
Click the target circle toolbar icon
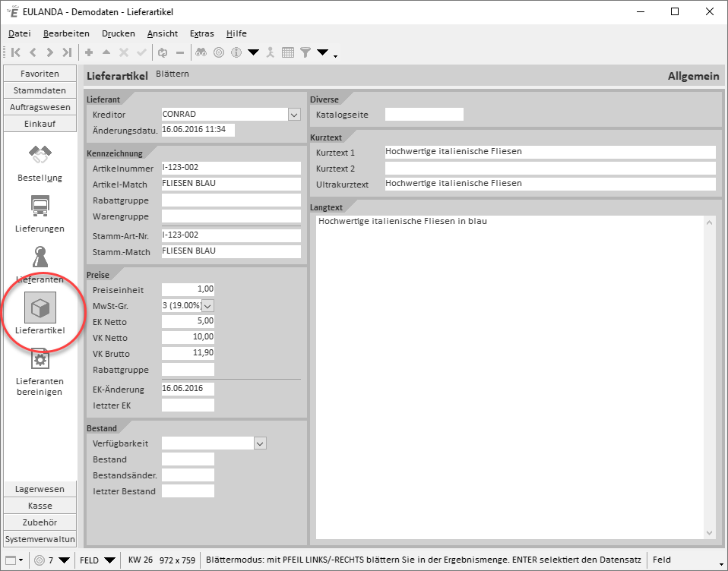click(219, 52)
